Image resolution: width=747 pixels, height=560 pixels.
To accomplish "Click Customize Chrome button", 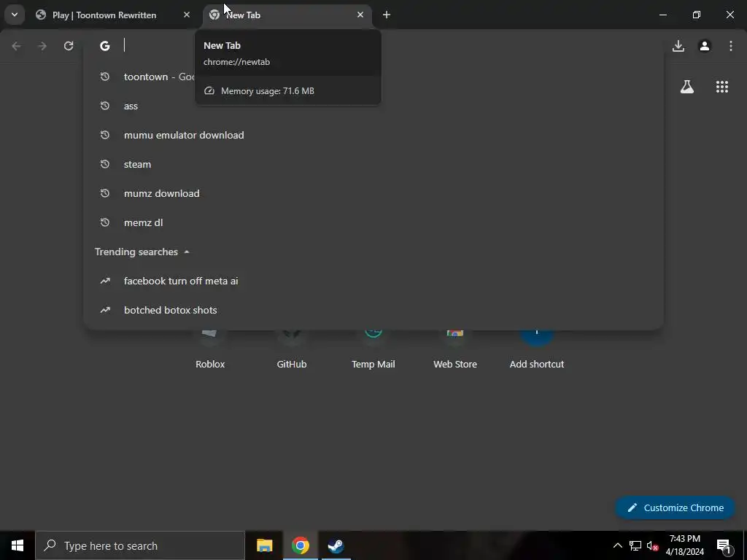I will point(676,507).
